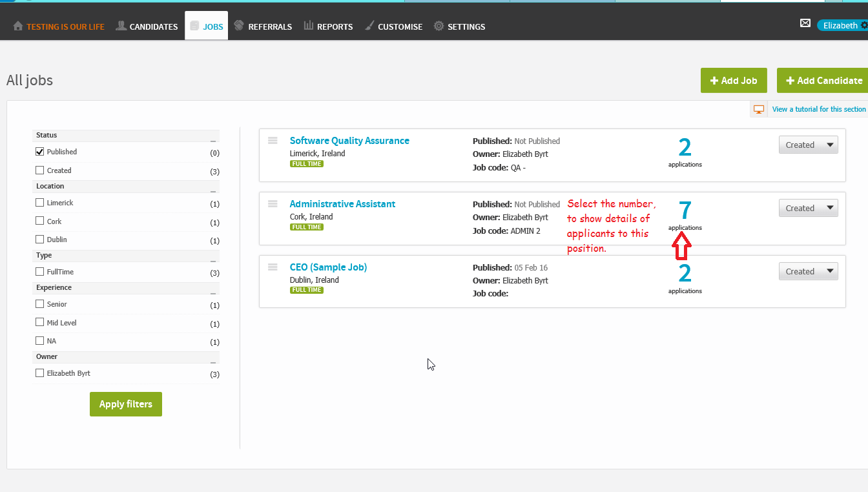This screenshot has width=868, height=492.
Task: Open the Referrals tab
Action: 263,26
